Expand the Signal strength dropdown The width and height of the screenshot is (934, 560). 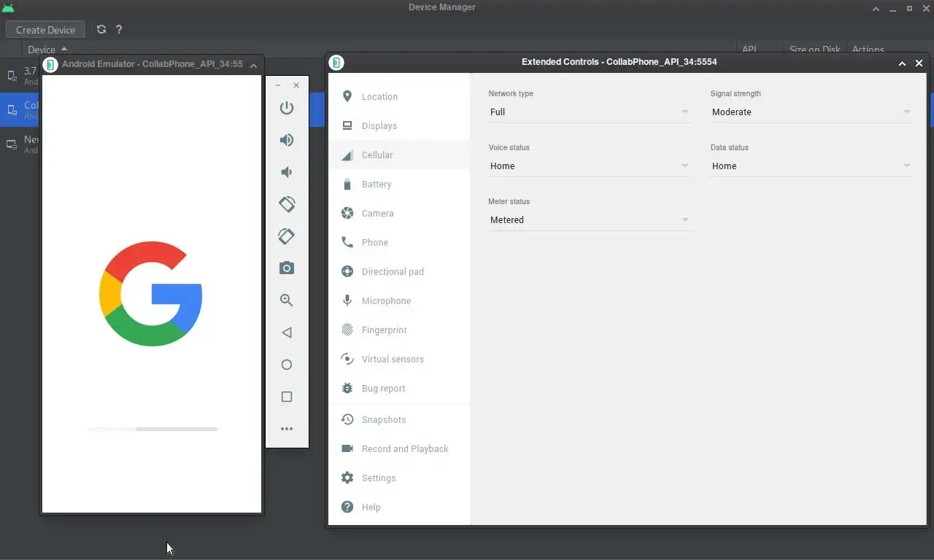pyautogui.click(x=811, y=112)
